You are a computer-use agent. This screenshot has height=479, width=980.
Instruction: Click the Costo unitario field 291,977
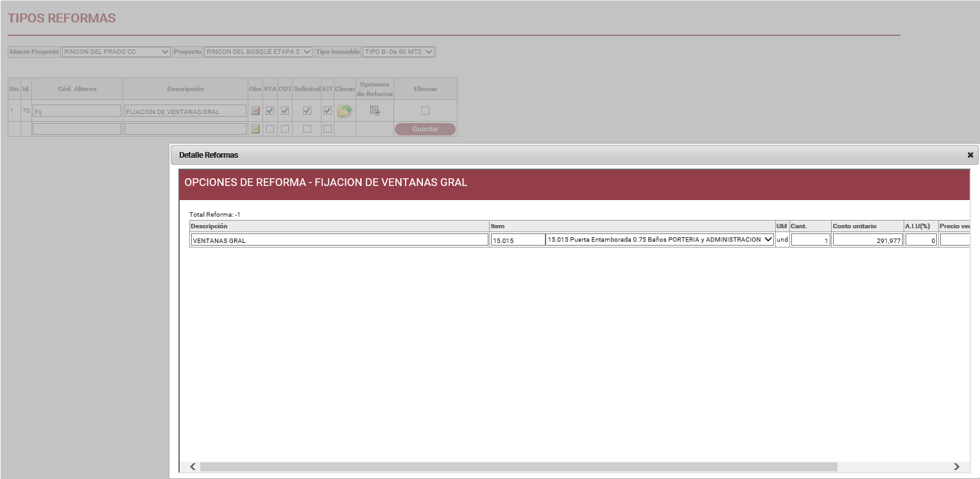(868, 240)
